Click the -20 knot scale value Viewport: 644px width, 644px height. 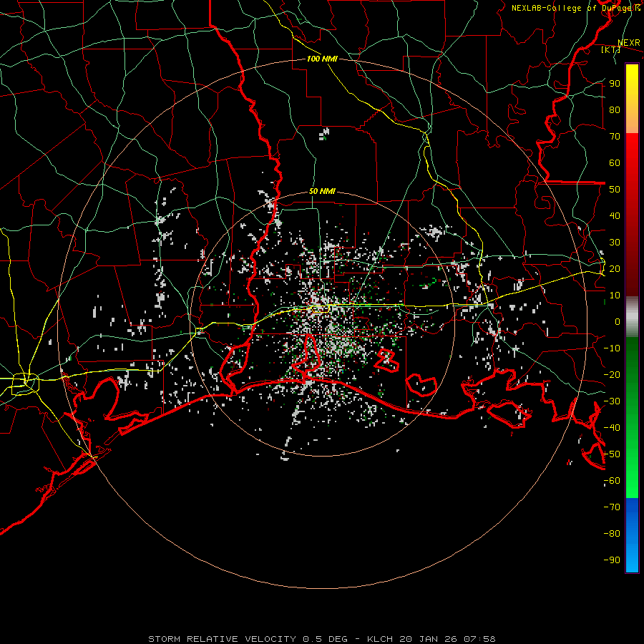click(612, 374)
